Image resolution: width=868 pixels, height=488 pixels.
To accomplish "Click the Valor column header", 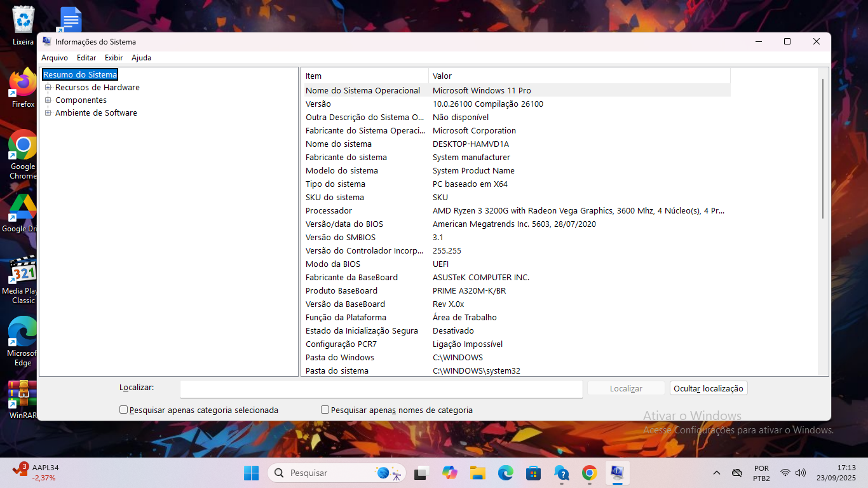I will click(580, 76).
